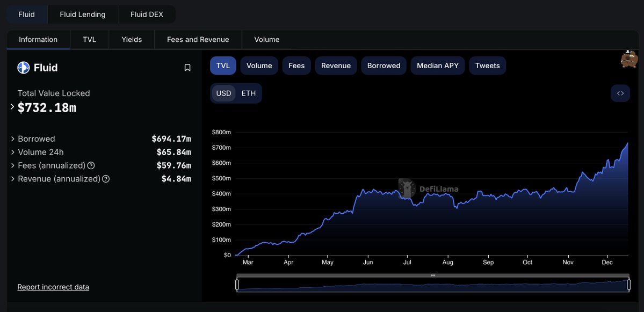Click the right handle of the range slider
The height and width of the screenshot is (312, 644).
click(x=629, y=285)
